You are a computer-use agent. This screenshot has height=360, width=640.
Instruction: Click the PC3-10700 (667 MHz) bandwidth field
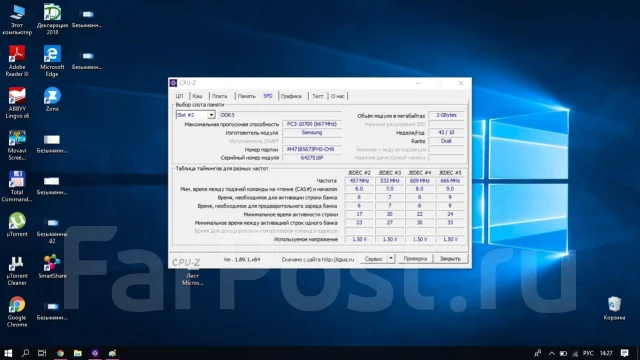point(312,124)
